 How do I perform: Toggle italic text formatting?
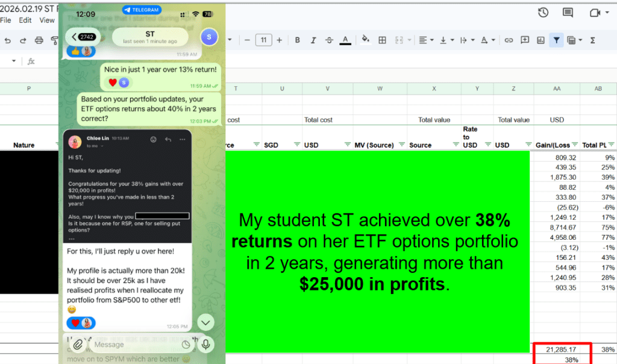313,40
